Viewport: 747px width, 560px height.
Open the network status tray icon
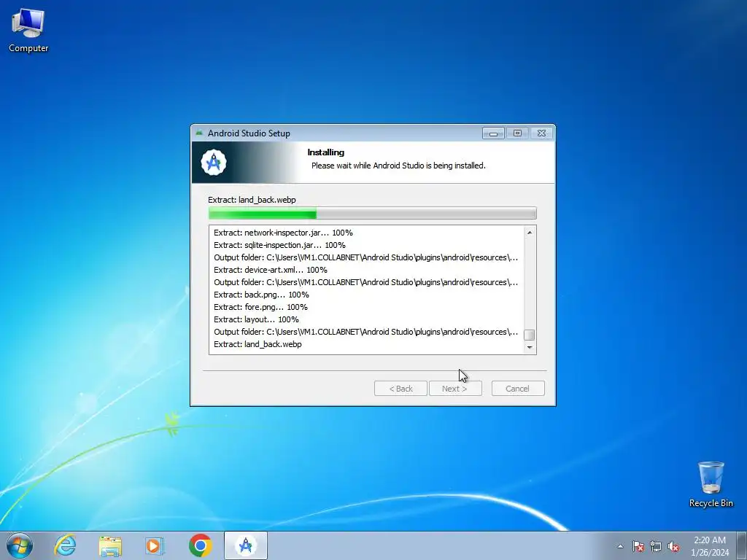[656, 547]
